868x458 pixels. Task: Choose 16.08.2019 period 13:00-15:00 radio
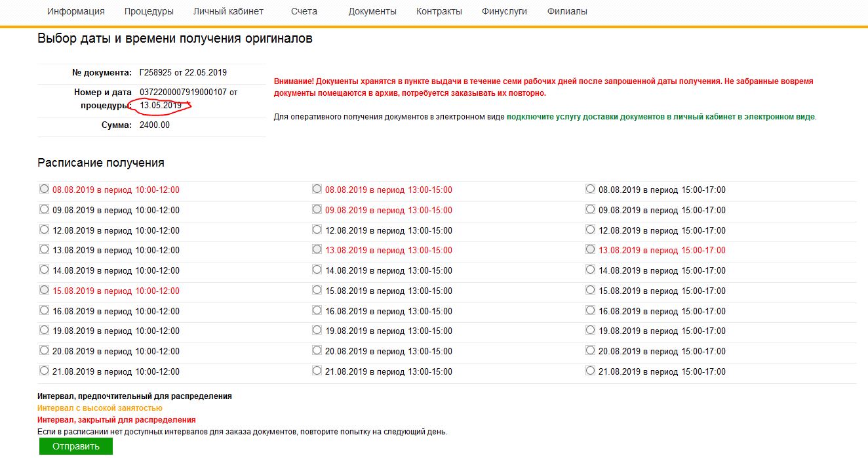coord(317,310)
